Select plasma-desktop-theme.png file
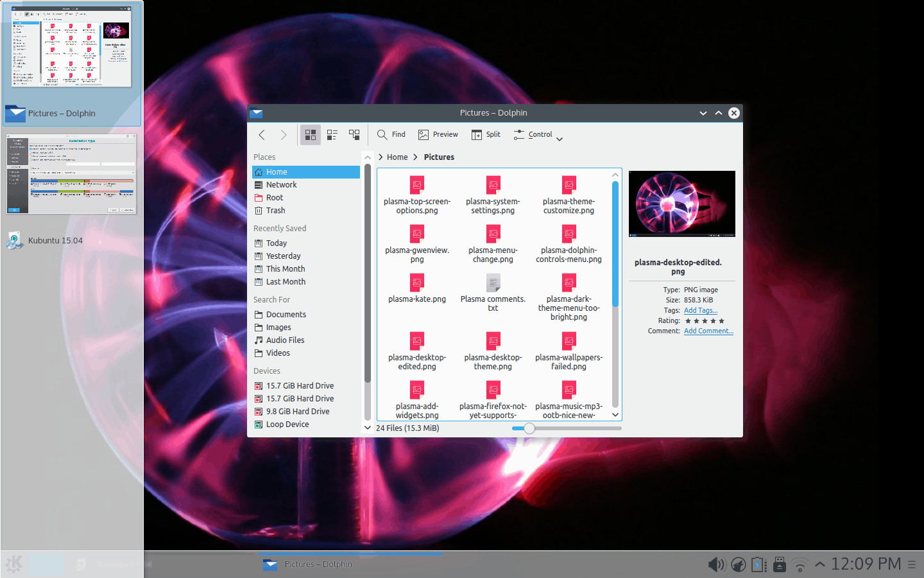This screenshot has height=578, width=924. click(493, 351)
